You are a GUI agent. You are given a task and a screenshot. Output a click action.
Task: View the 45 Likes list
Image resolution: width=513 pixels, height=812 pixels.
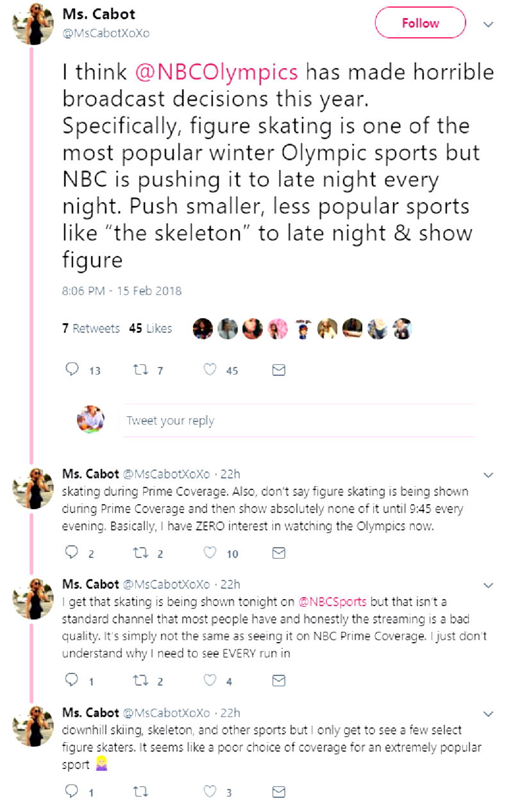pos(150,328)
